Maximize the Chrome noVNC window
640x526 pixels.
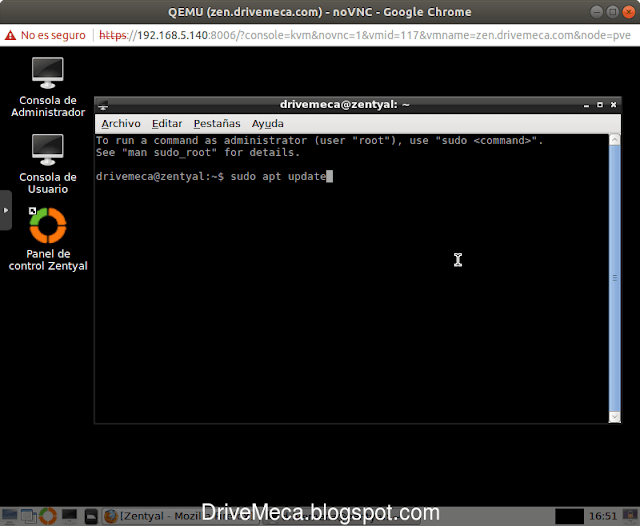point(612,12)
